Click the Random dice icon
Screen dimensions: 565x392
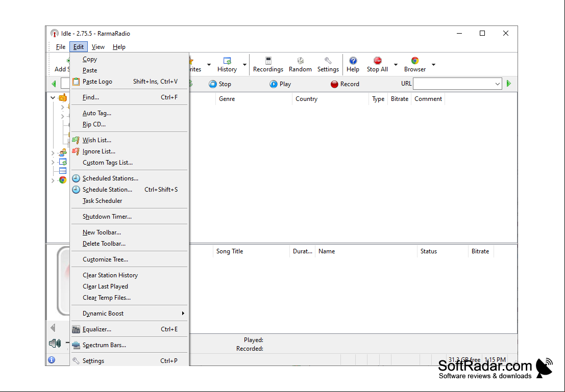[x=300, y=61]
